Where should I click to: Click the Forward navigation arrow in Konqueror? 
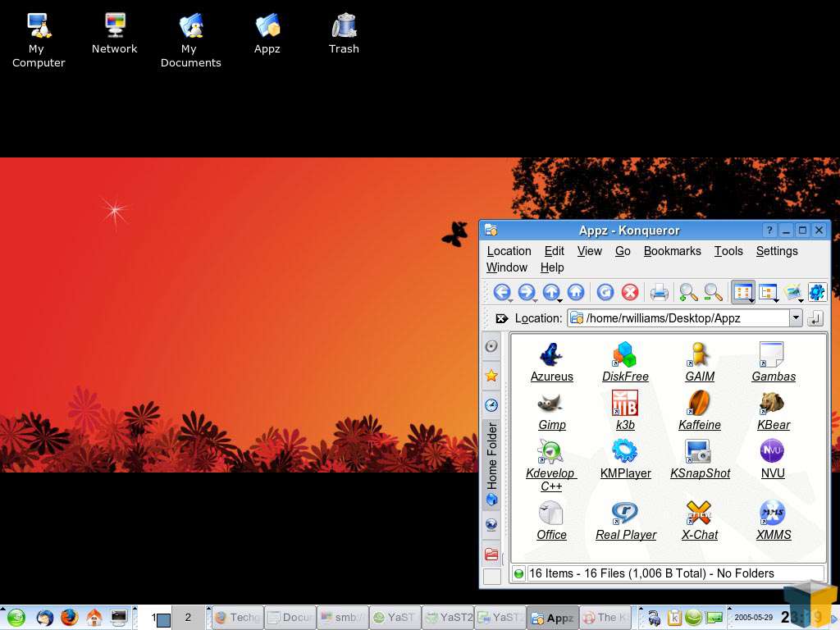(527, 292)
